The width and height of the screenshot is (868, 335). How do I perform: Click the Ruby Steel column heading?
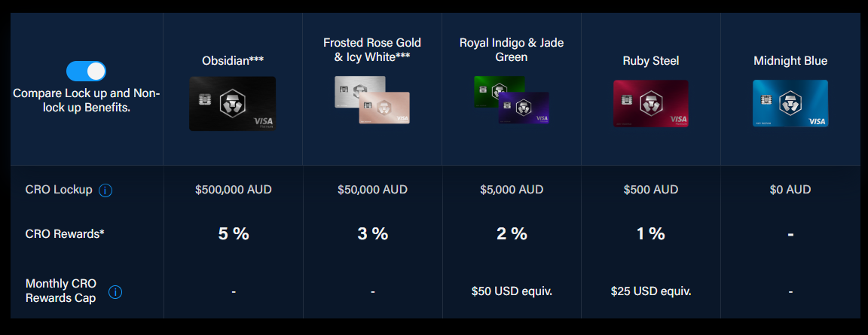click(x=651, y=61)
